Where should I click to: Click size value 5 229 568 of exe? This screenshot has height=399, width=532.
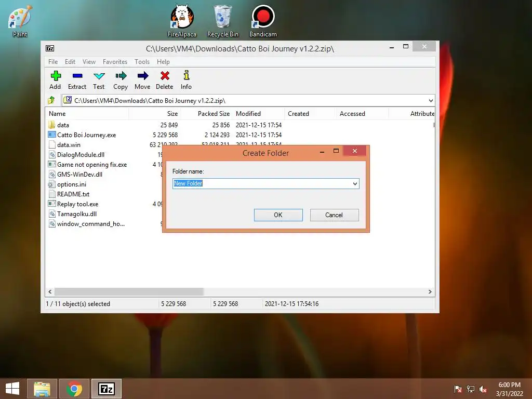pos(165,135)
